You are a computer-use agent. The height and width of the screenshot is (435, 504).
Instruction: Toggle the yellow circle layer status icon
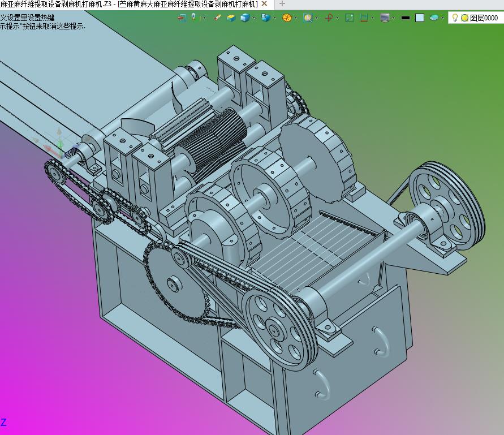pos(464,18)
